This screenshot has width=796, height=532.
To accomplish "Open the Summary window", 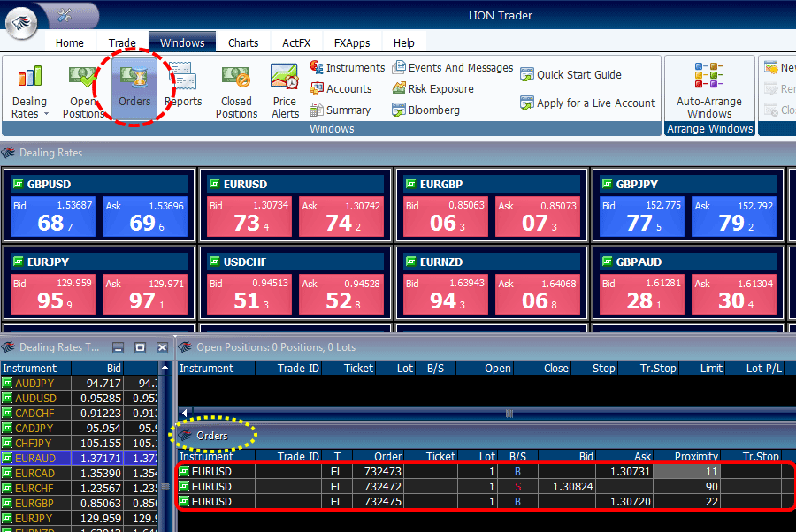I will tap(341, 110).
